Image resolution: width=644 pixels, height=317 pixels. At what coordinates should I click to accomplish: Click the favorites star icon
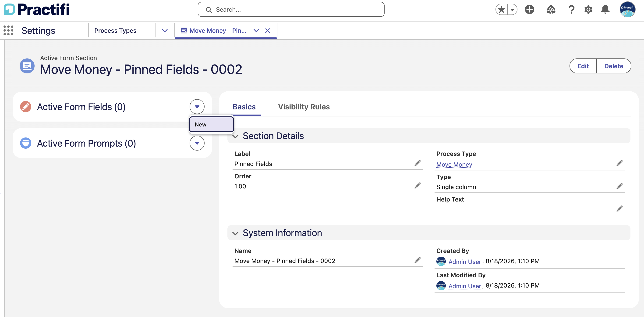(x=501, y=10)
